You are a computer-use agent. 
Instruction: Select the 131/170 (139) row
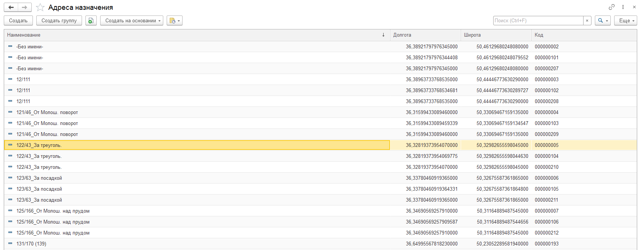[x=31, y=244]
